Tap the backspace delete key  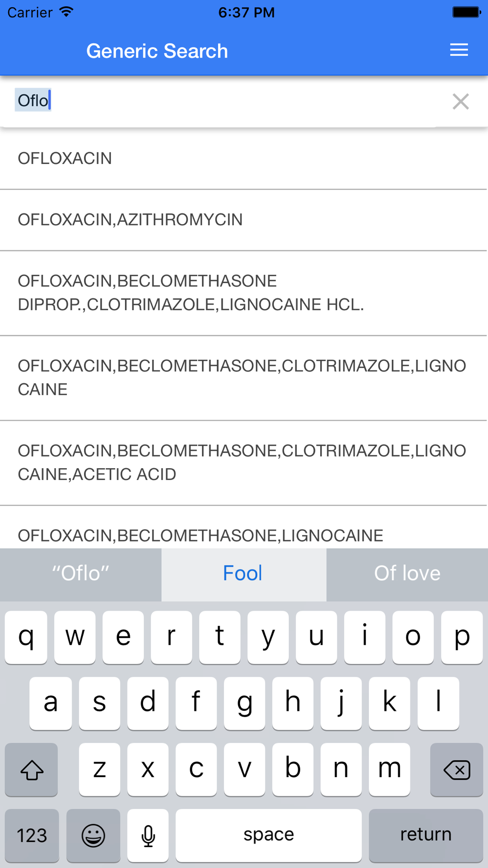click(456, 770)
